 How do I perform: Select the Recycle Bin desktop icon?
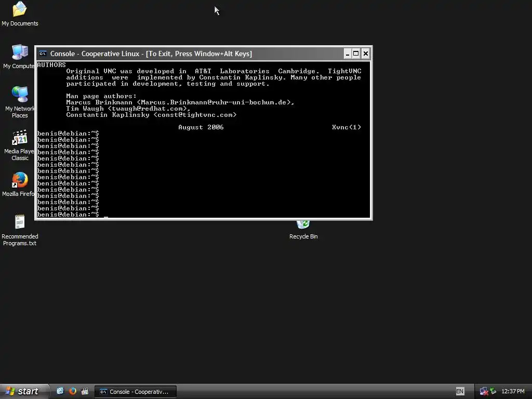tap(303, 230)
